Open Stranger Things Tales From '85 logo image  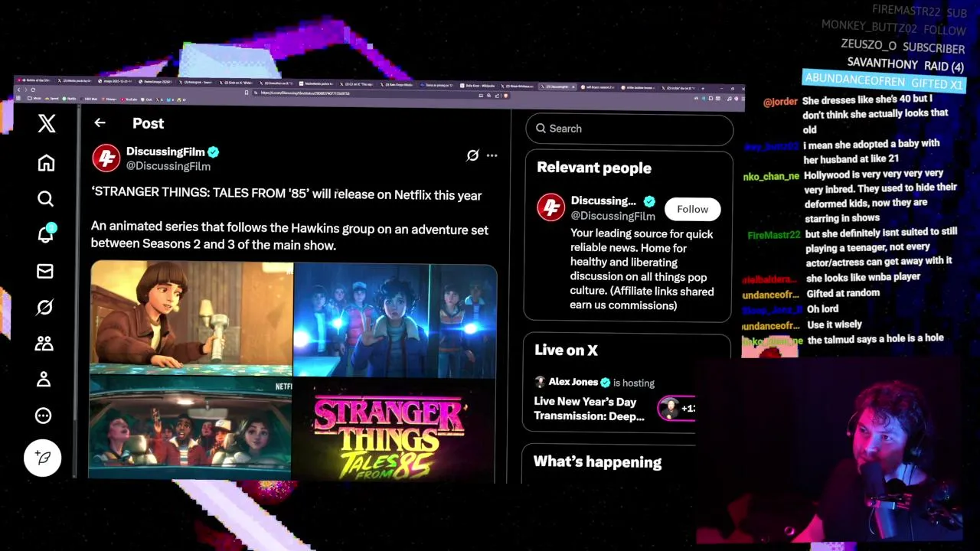(394, 431)
